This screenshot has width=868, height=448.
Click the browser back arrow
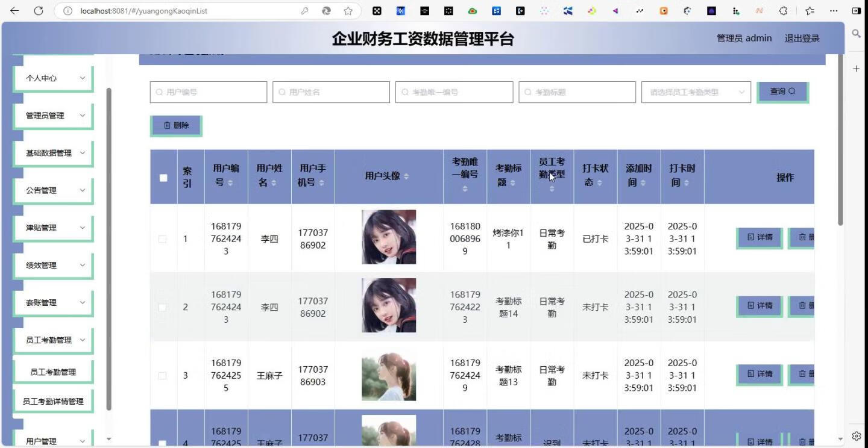pos(14,11)
